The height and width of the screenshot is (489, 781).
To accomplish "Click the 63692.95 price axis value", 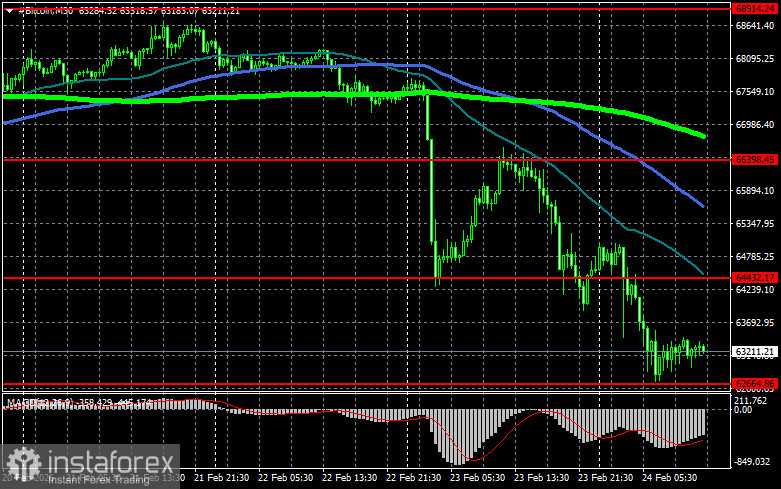I will click(755, 323).
